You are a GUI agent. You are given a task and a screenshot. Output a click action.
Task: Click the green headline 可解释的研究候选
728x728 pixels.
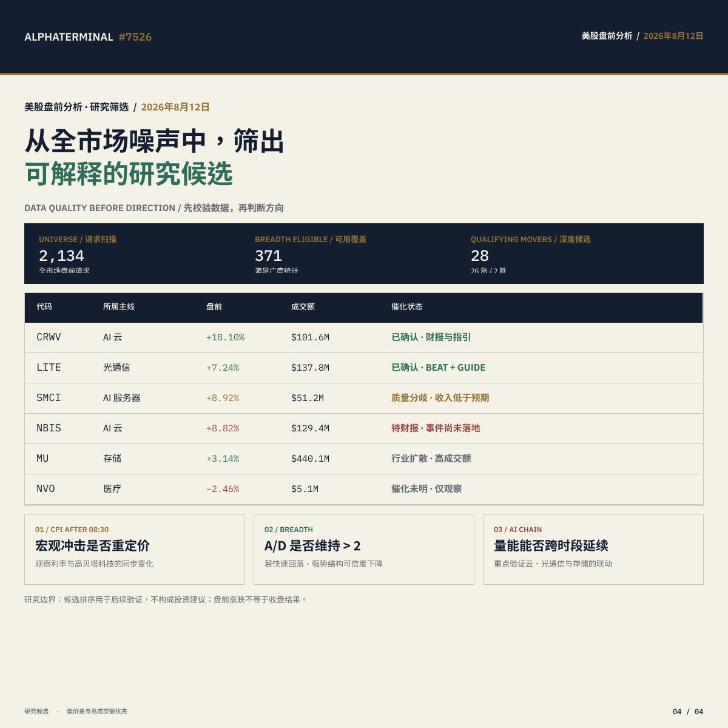(x=129, y=174)
